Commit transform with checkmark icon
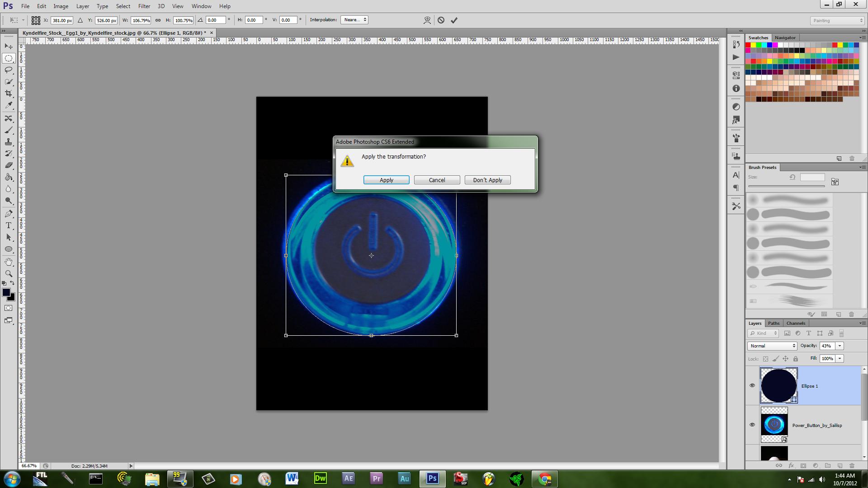Viewport: 868px width, 488px height. coord(454,20)
